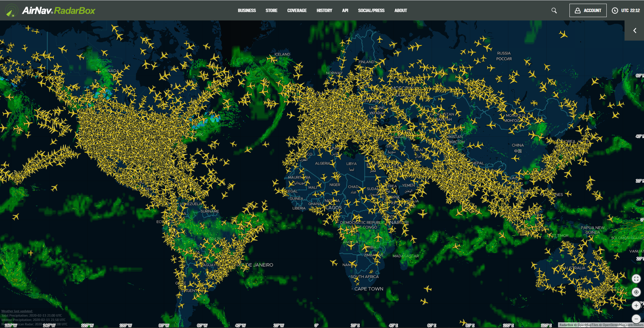The height and width of the screenshot is (328, 644).
Task: Click the ICELAND map label
Action: click(282, 54)
